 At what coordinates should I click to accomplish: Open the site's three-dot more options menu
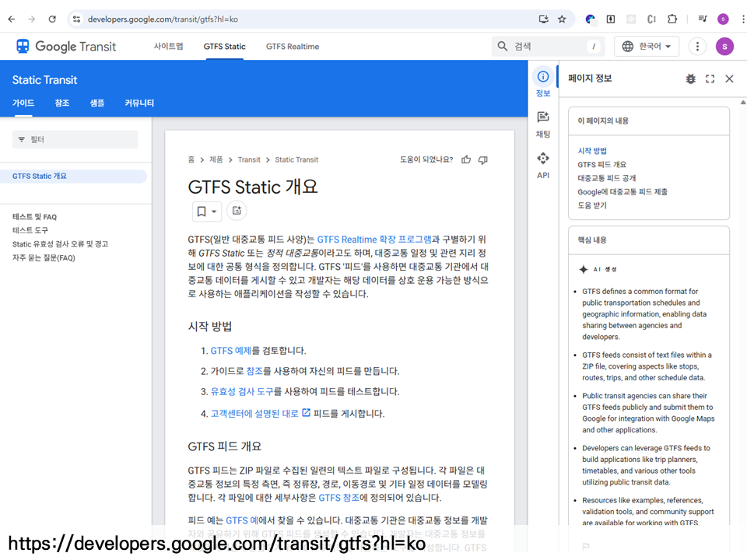tap(697, 46)
